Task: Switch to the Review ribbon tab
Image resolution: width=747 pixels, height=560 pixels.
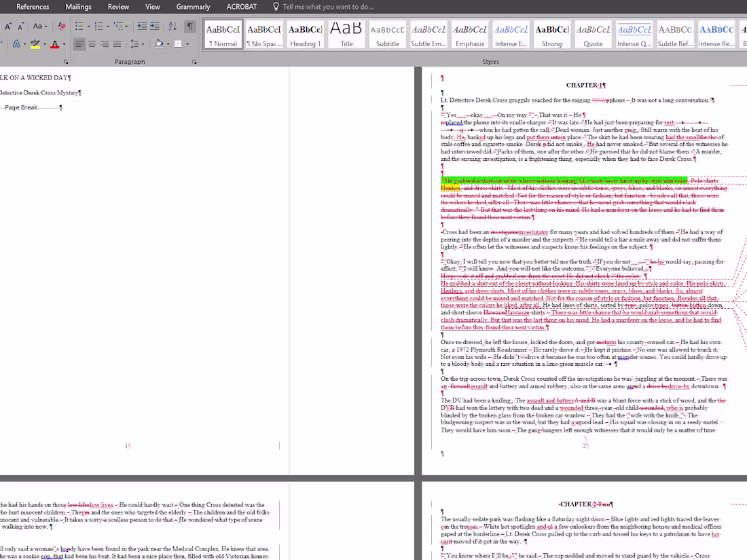Action: coord(118,7)
